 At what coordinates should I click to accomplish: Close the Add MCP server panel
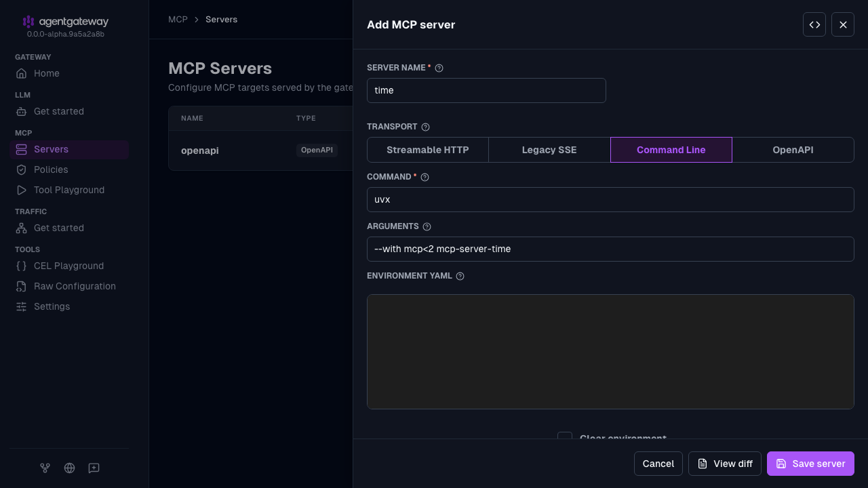843,24
